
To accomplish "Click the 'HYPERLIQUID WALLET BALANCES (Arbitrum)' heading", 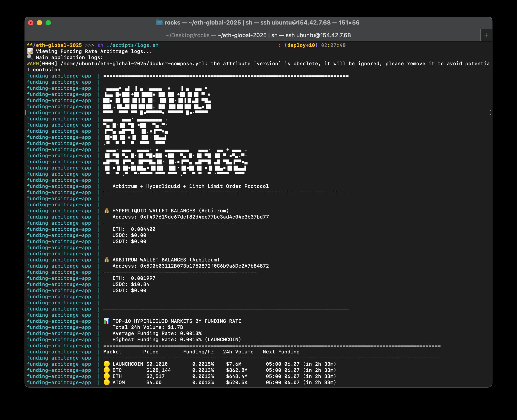I will pyautogui.click(x=171, y=211).
